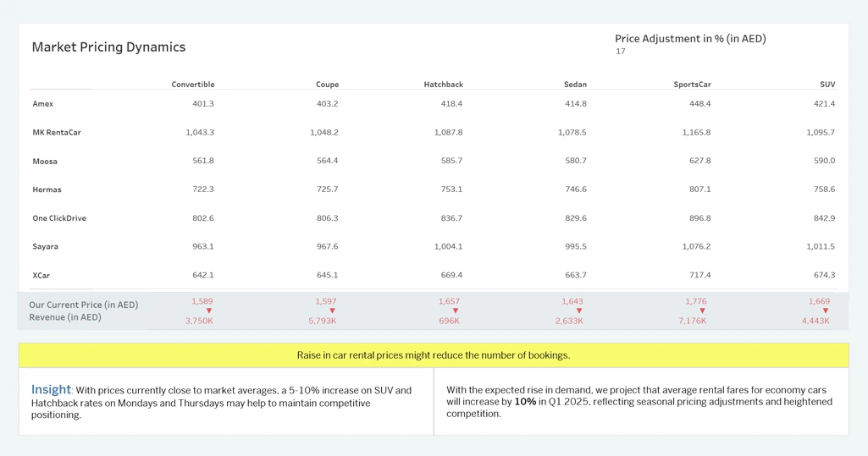Click the yellow banner about rental price raise
This screenshot has height=456, width=868.
pos(434,355)
